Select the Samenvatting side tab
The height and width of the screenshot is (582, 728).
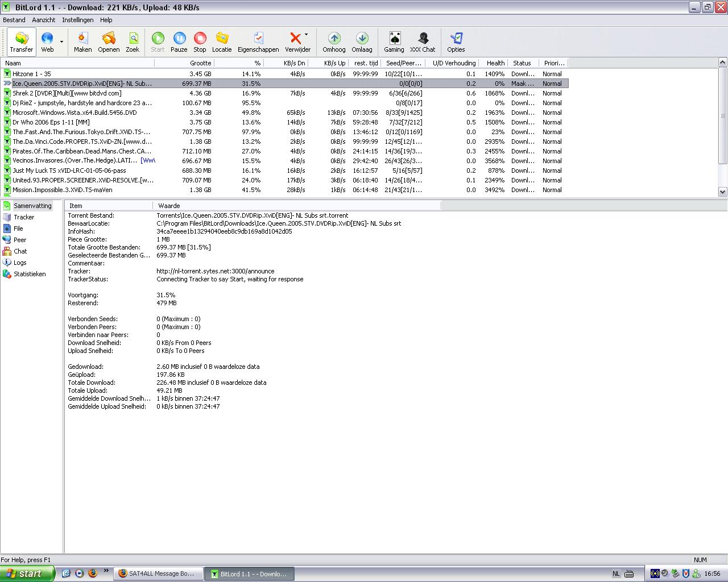point(27,206)
